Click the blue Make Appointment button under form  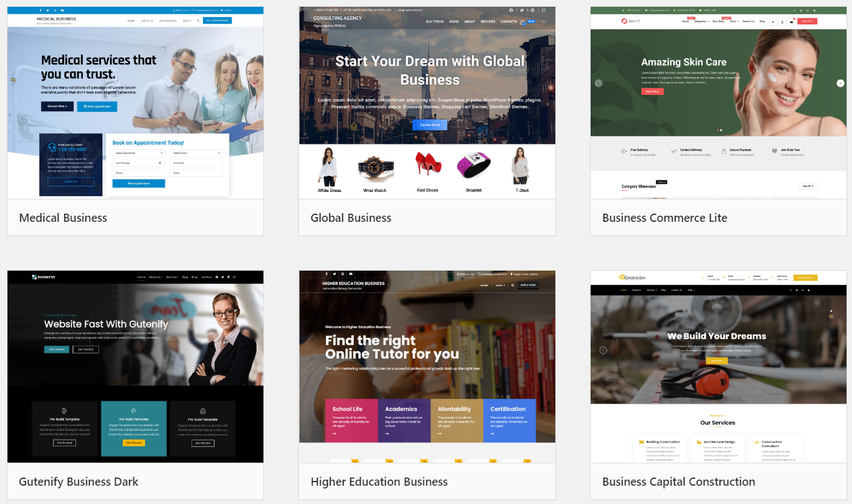[x=138, y=183]
